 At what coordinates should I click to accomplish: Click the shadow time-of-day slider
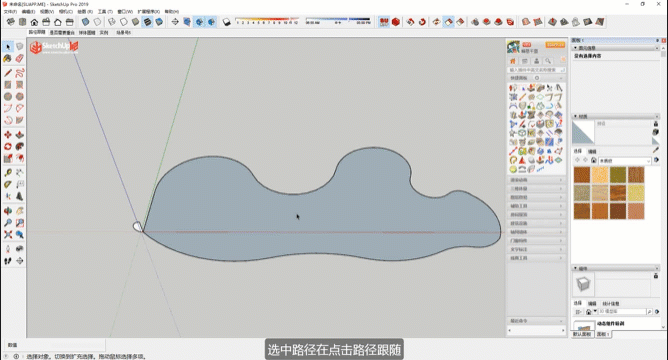pos(338,21)
